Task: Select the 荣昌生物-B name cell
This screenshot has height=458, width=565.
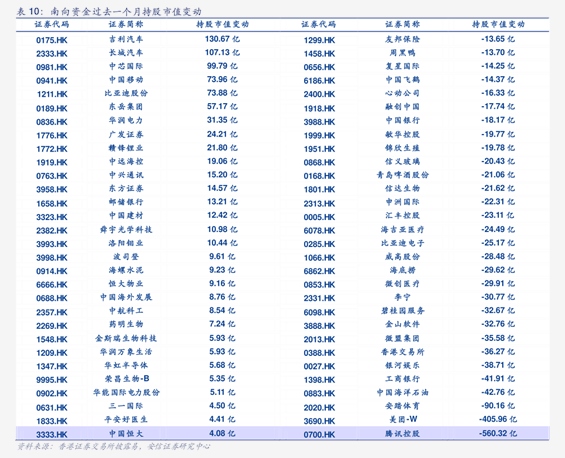Action: point(127,379)
